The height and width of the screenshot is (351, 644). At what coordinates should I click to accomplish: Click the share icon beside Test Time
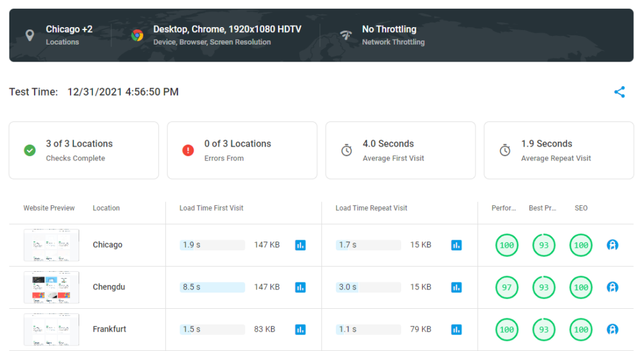tap(619, 92)
